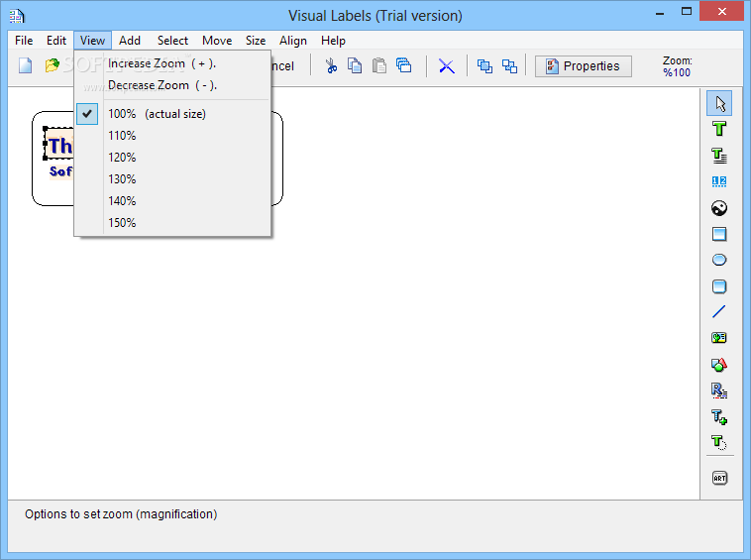Open the Size menu
Screen dimensions: 751x560
click(256, 41)
